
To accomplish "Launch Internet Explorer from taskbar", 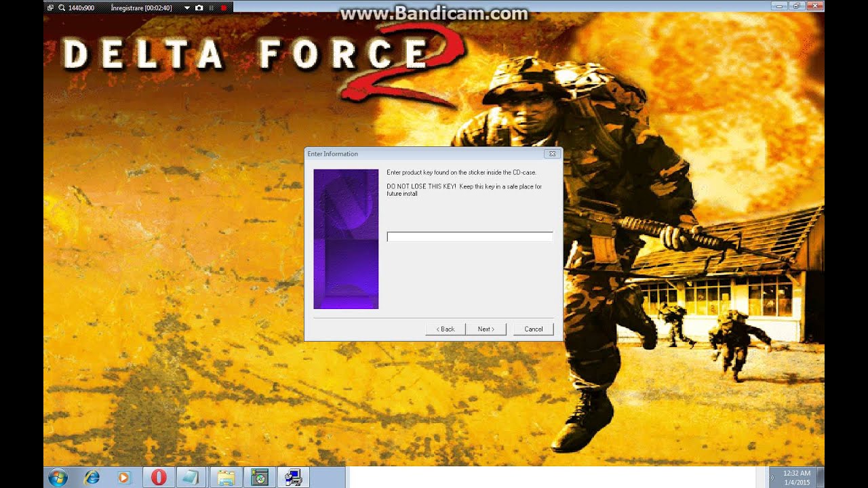I will [x=92, y=477].
